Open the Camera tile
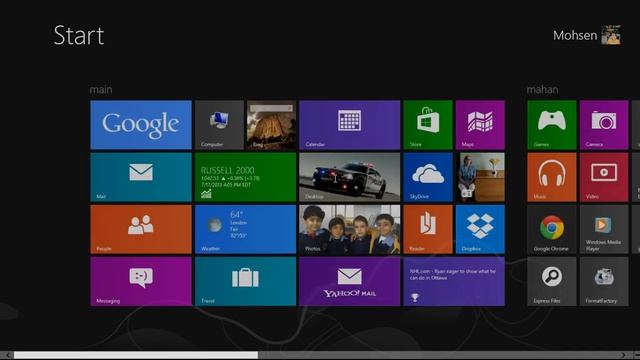The width and height of the screenshot is (640, 360). pyautogui.click(x=604, y=125)
